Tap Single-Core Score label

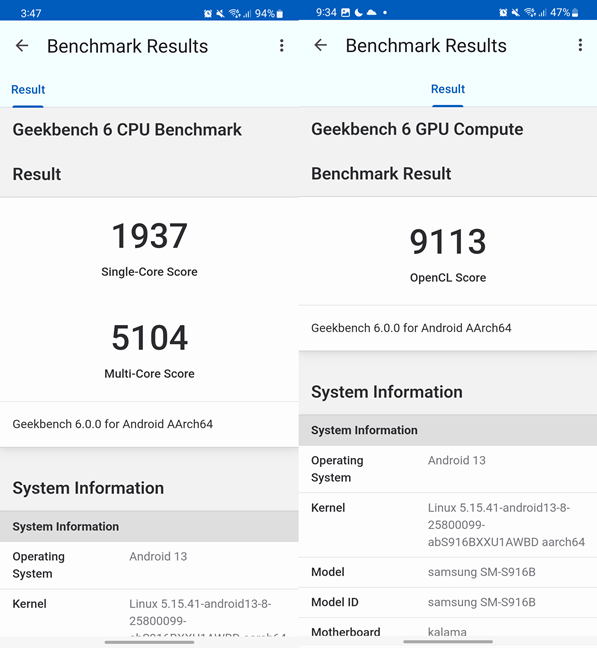point(149,272)
